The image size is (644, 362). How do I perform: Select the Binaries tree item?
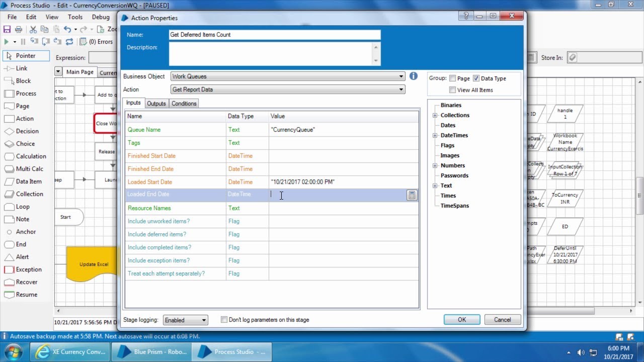pyautogui.click(x=451, y=105)
